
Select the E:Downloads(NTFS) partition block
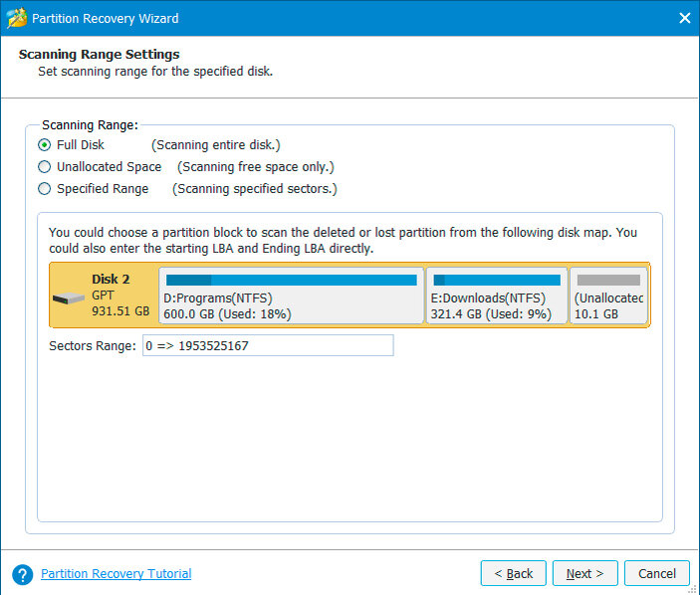click(497, 296)
